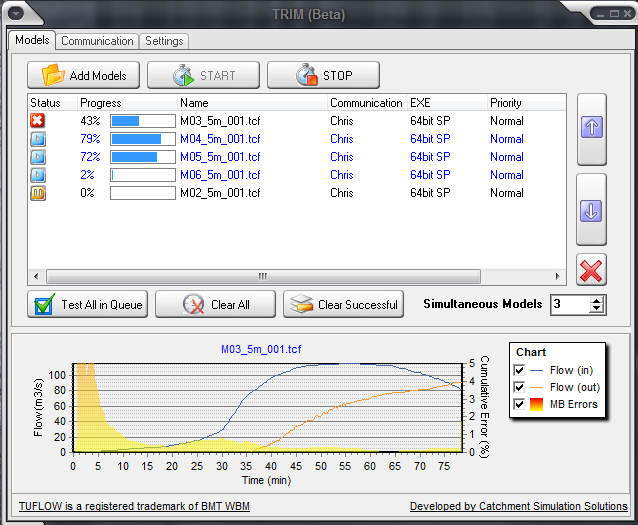
Task: Click the running status icon for M05_5m_001.tcf
Action: pos(38,157)
